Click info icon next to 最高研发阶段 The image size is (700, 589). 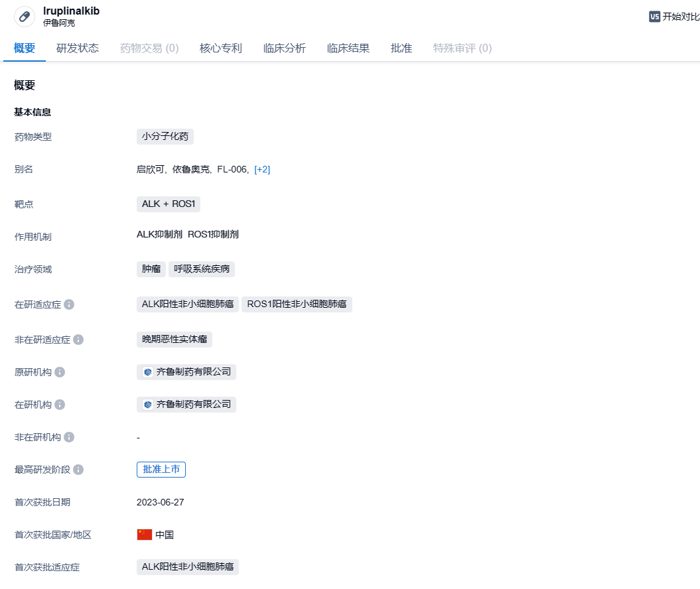(x=78, y=470)
